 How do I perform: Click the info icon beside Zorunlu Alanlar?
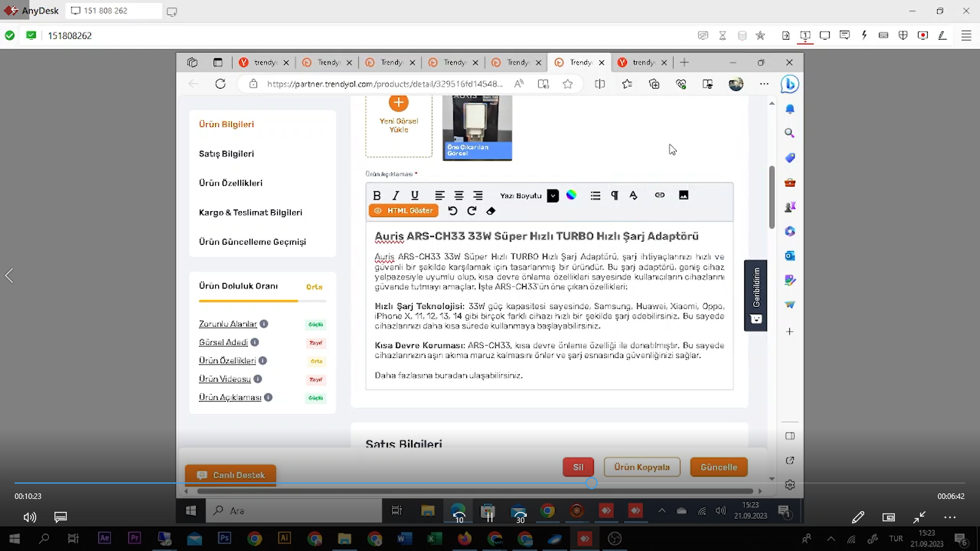tap(264, 324)
